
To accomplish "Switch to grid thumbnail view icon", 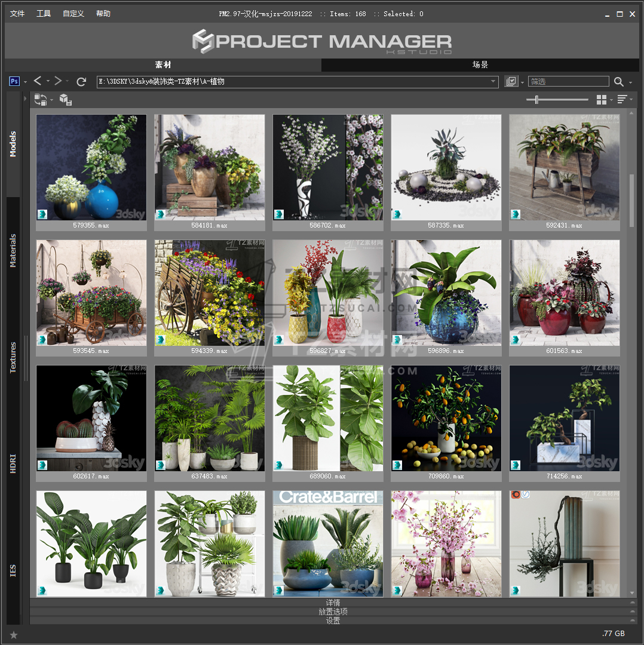I will tap(601, 100).
